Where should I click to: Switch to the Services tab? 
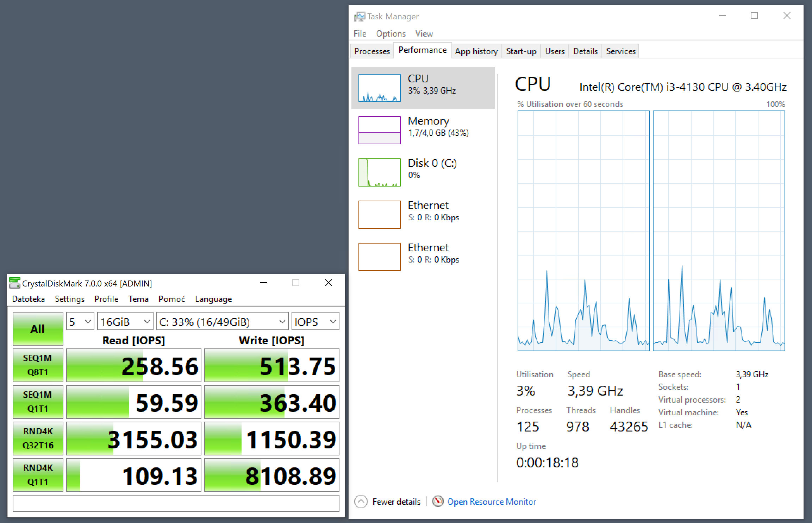[621, 51]
